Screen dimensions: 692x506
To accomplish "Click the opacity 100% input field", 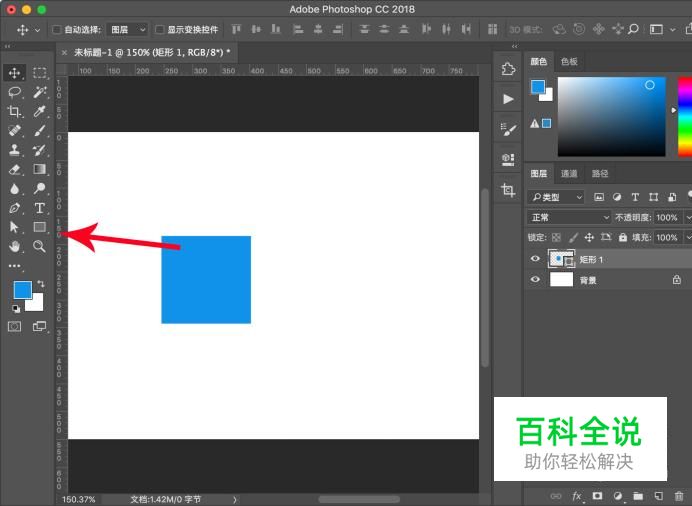I will point(667,217).
